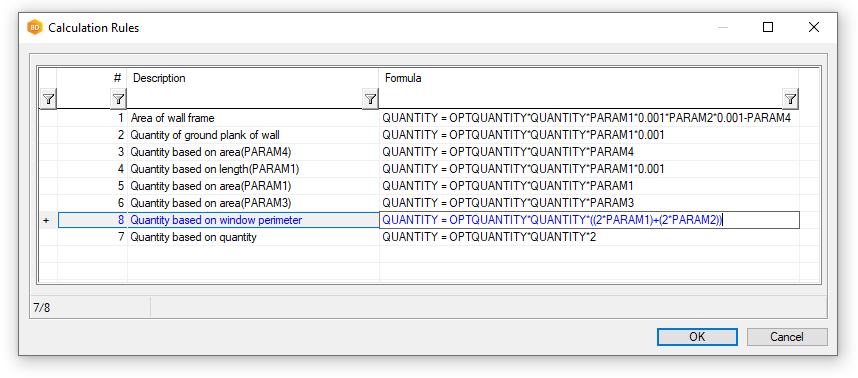Sort by the # column header
The image size is (858, 378).
click(92, 78)
